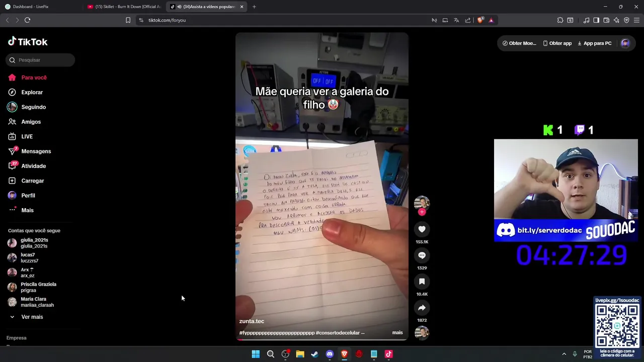The width and height of the screenshot is (644, 362).
Task: Open a new browser tab
Action: click(x=254, y=7)
